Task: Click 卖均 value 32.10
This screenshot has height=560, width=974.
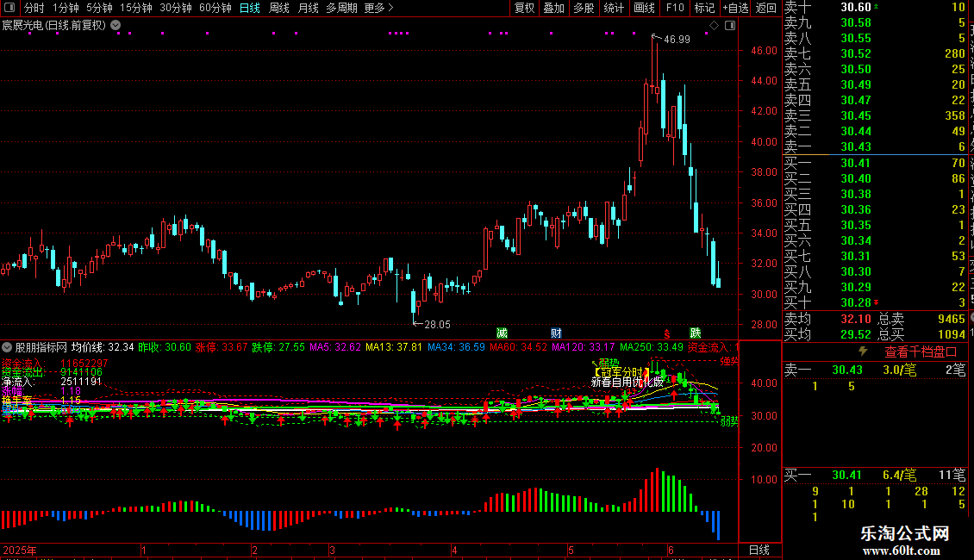Action: click(x=856, y=319)
